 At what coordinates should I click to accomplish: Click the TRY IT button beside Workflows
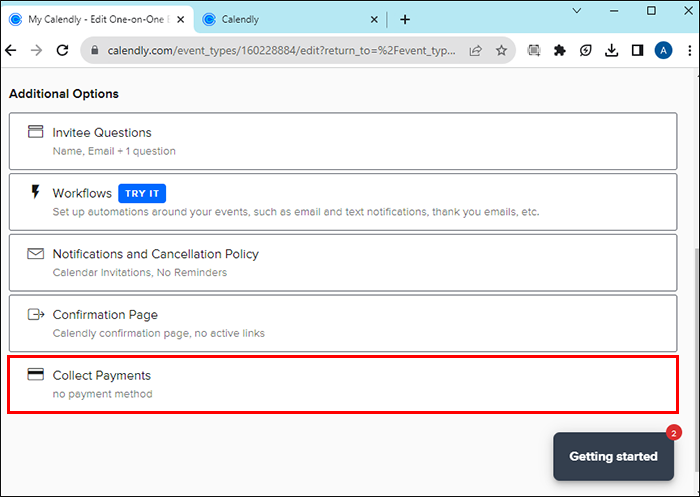point(142,193)
